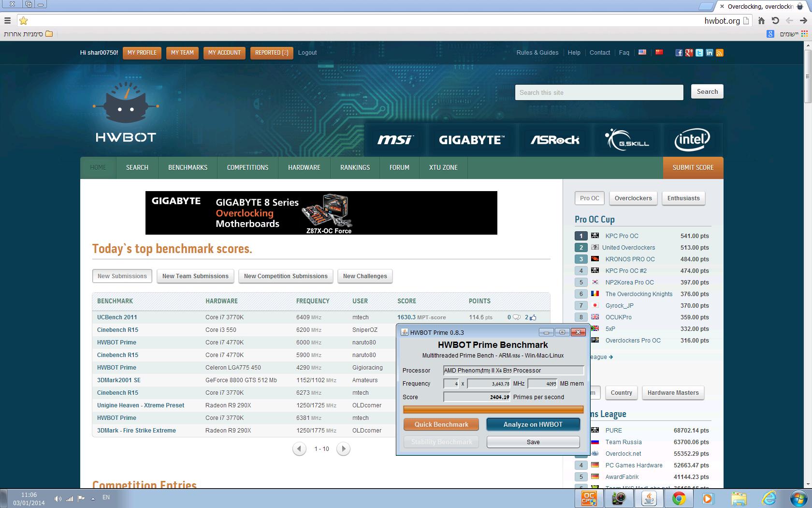
Task: Open the other bookmarks folder
Action: pos(29,34)
